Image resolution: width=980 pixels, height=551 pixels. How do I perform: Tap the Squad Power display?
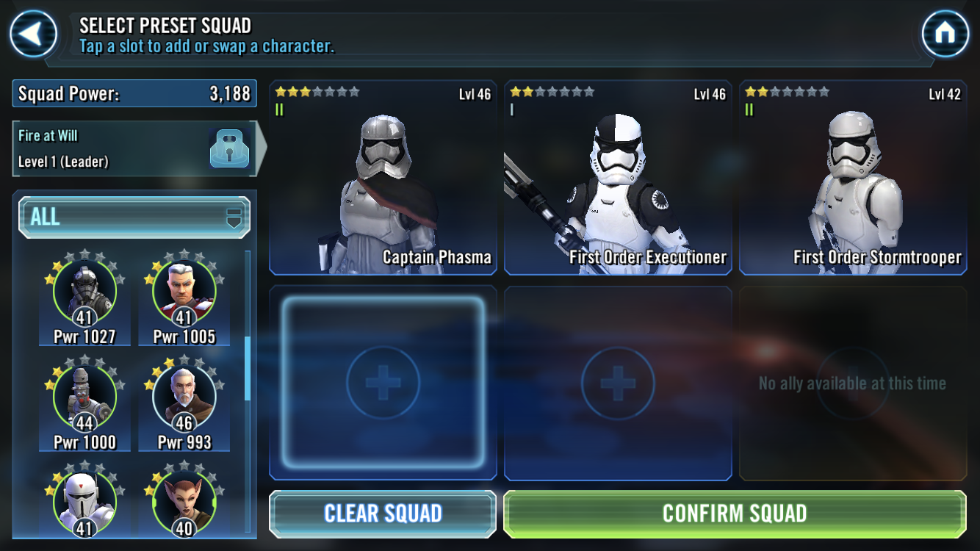134,94
